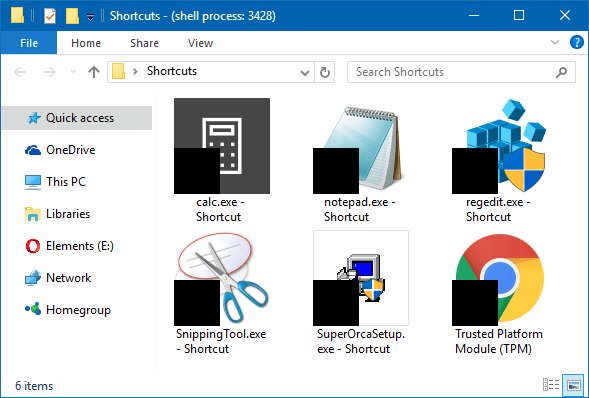The image size is (589, 398).
Task: Click the Properties checkmark icon in title bar
Action: click(x=50, y=16)
